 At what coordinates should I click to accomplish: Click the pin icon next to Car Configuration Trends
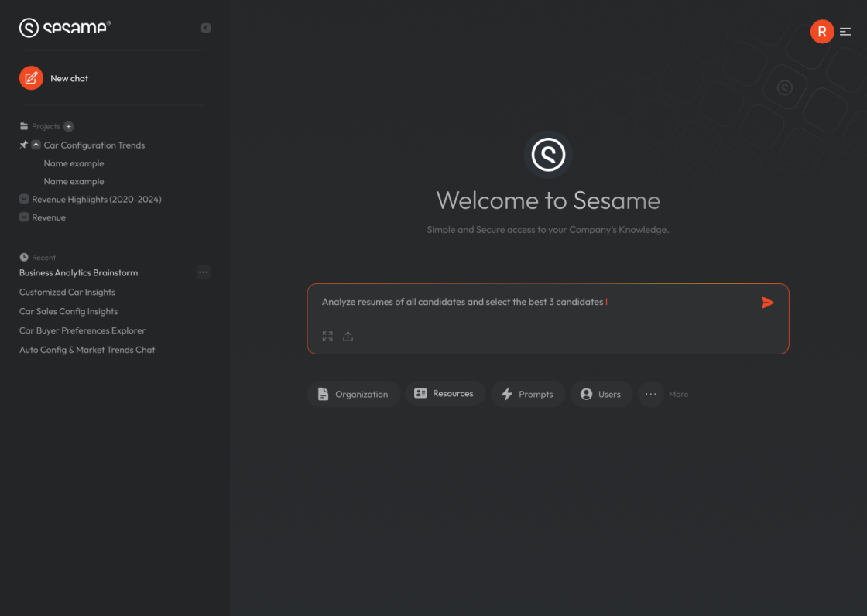22,145
